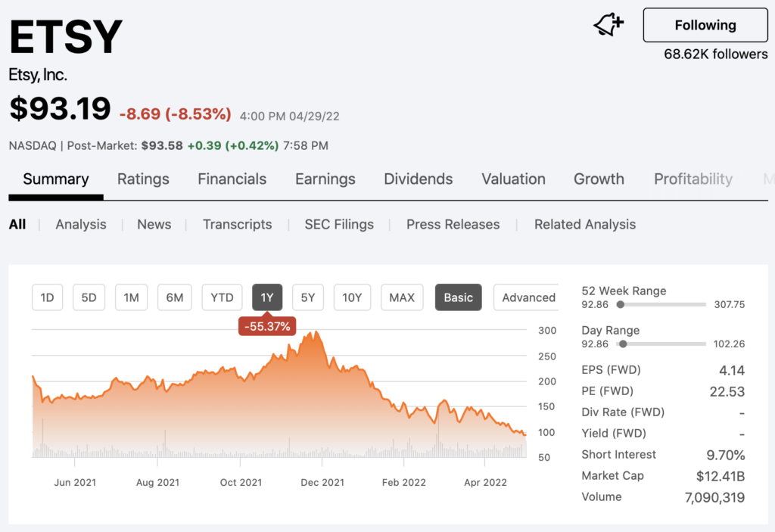The image size is (775, 532).
Task: Select the 1D chart range
Action: coord(48,297)
